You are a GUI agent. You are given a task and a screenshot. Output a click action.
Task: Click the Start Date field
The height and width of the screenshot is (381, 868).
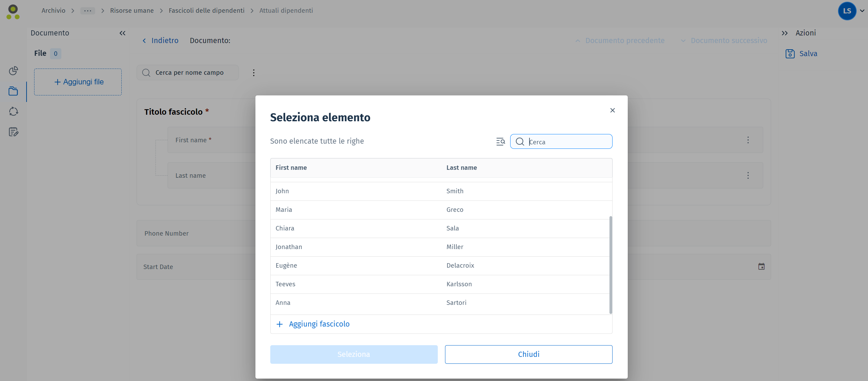(454, 267)
